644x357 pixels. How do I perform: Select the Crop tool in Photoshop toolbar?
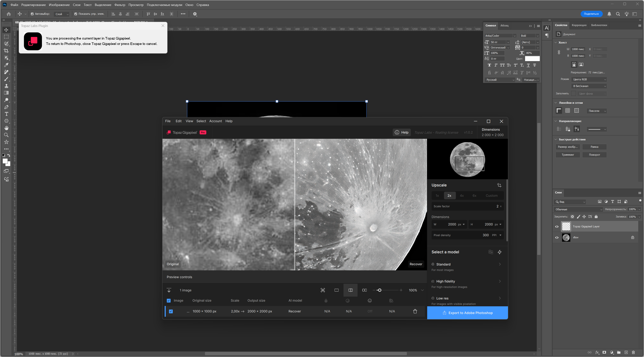(x=6, y=51)
